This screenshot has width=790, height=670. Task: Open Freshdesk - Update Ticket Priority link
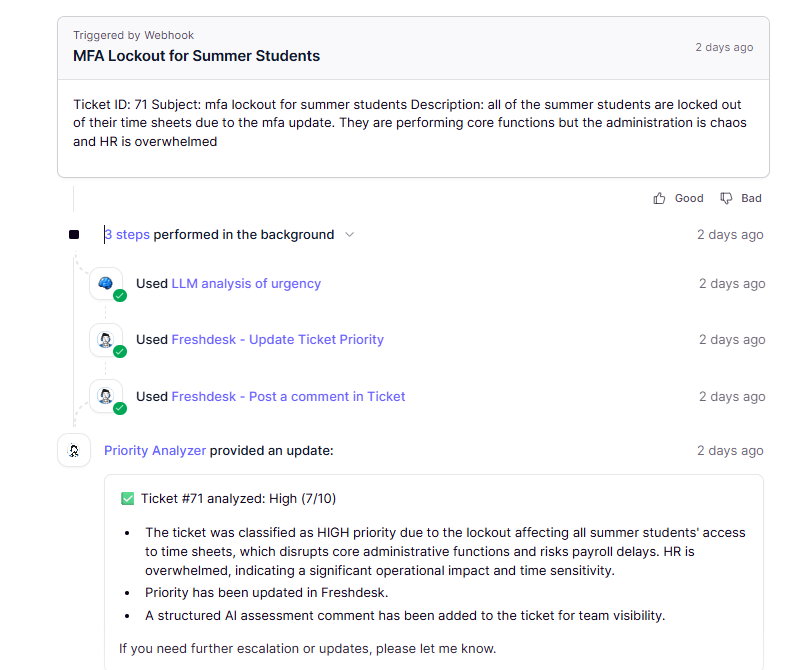277,340
